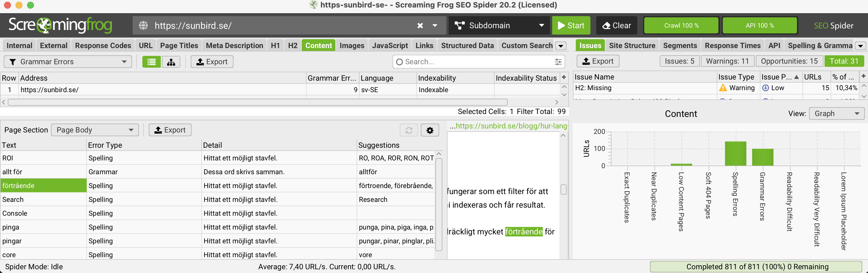Select the ROI spelling row
Image resolution: width=868 pixels, height=273 pixels.
[x=217, y=158]
